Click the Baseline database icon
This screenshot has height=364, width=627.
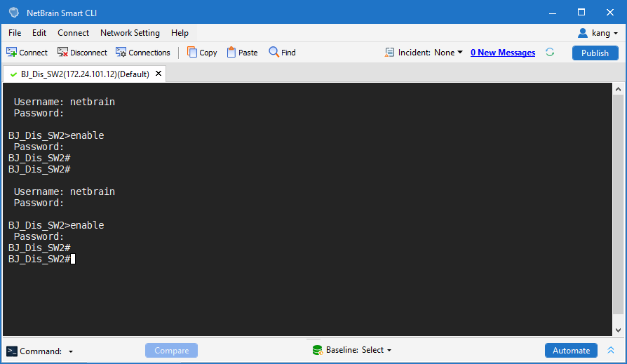318,350
